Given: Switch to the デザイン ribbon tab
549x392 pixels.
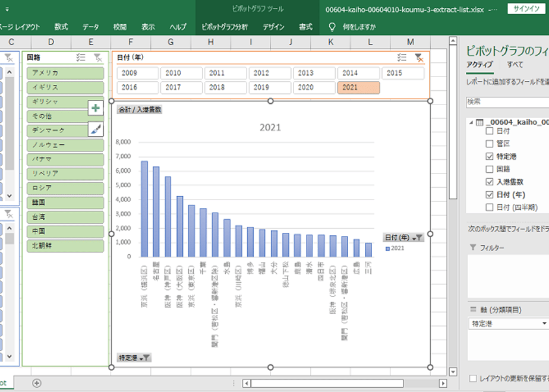Looking at the screenshot, I should tap(273, 27).
